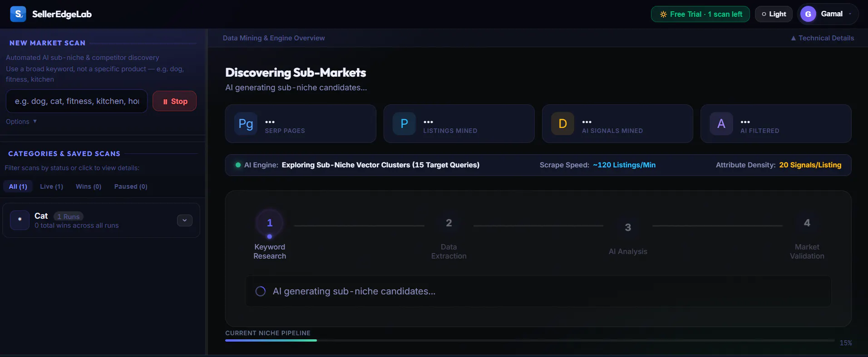Image resolution: width=868 pixels, height=357 pixels.
Task: Select step 4 Market Validation circle
Action: point(807,223)
